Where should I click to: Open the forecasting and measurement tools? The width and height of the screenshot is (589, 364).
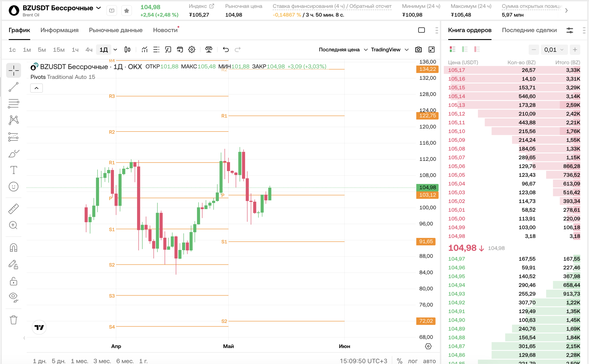click(14, 137)
